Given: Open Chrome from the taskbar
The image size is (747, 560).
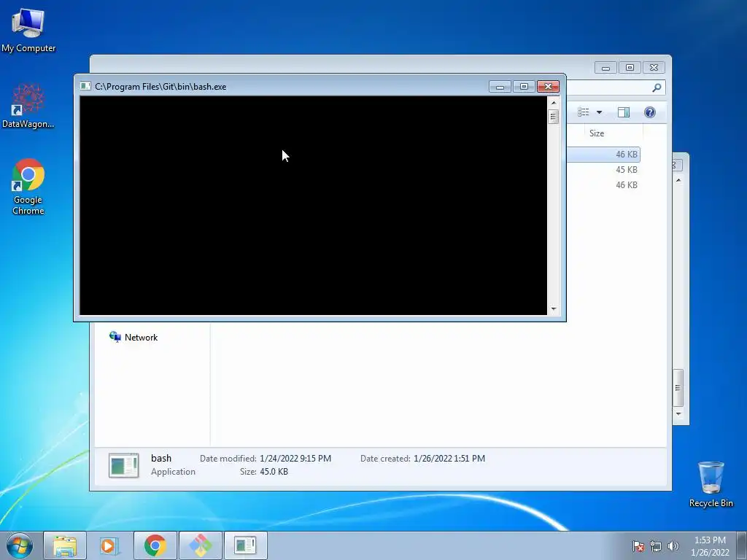Looking at the screenshot, I should tap(155, 545).
